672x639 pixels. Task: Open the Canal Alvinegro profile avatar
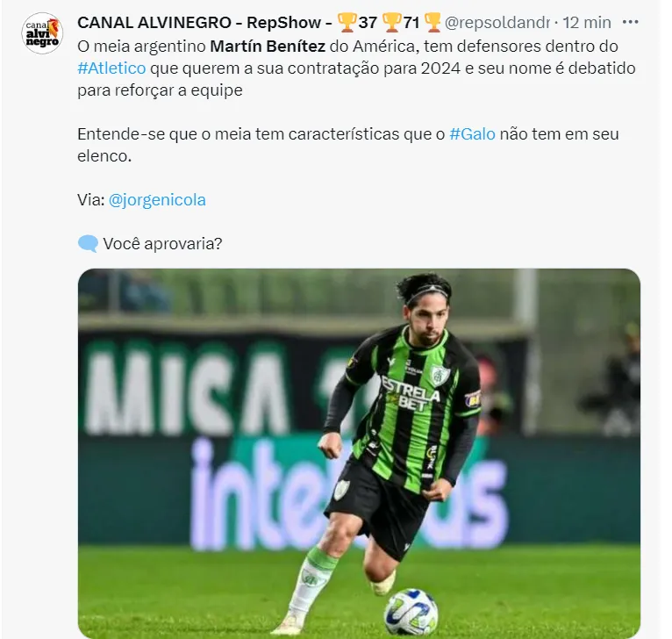[x=42, y=33]
